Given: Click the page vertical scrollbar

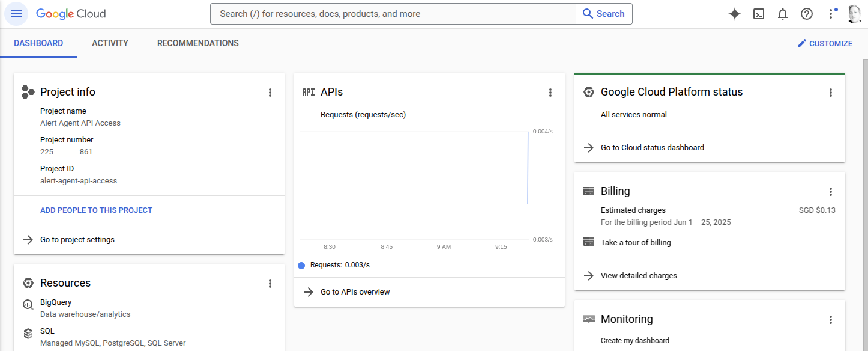Looking at the screenshot, I should (865, 204).
